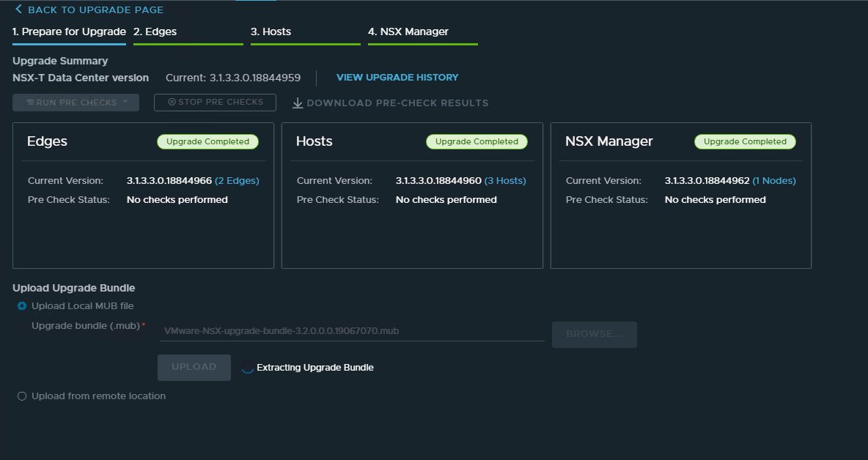Click the Hosts card title
Image resolution: width=868 pixels, height=460 pixels.
314,141
